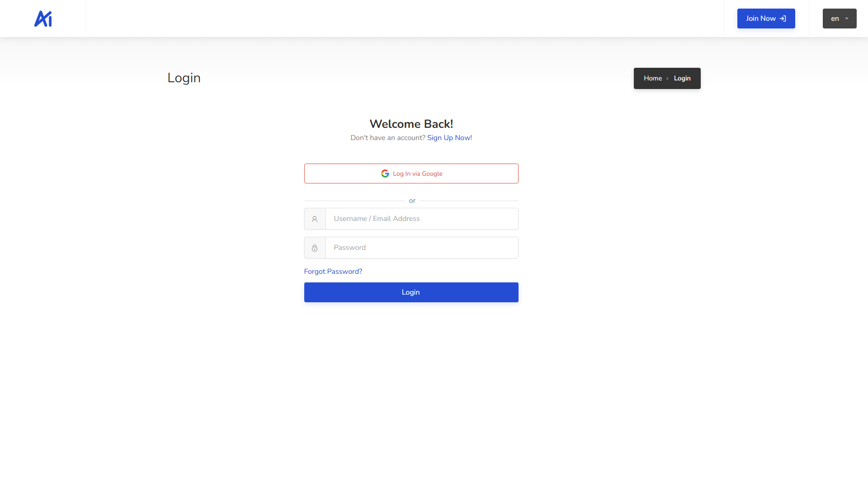868x488 pixels.
Task: Click the Login page title
Action: tap(184, 78)
